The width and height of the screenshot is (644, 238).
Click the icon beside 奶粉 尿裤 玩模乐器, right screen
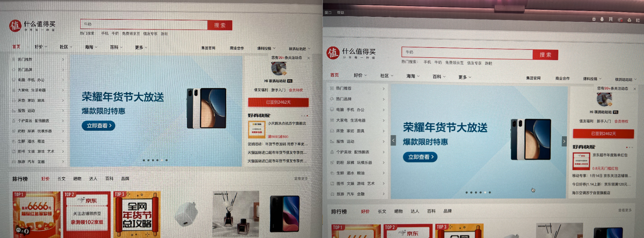coord(332,162)
